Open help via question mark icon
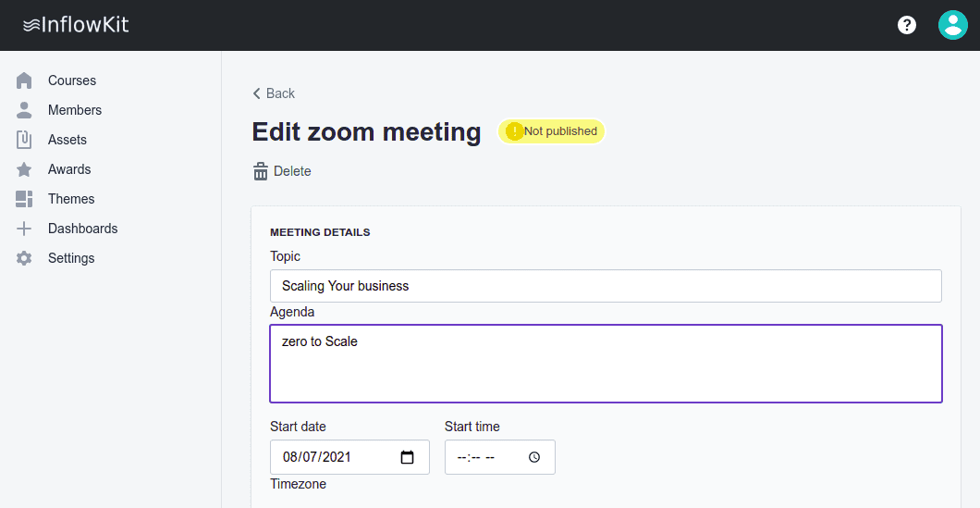Screen dimensions: 980x508 [x=907, y=25]
